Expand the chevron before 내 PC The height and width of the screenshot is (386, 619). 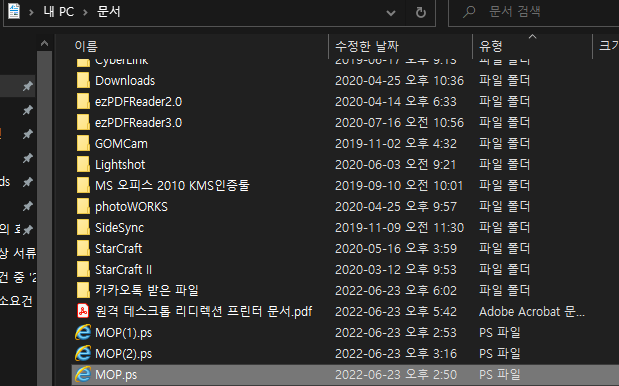(x=31, y=12)
